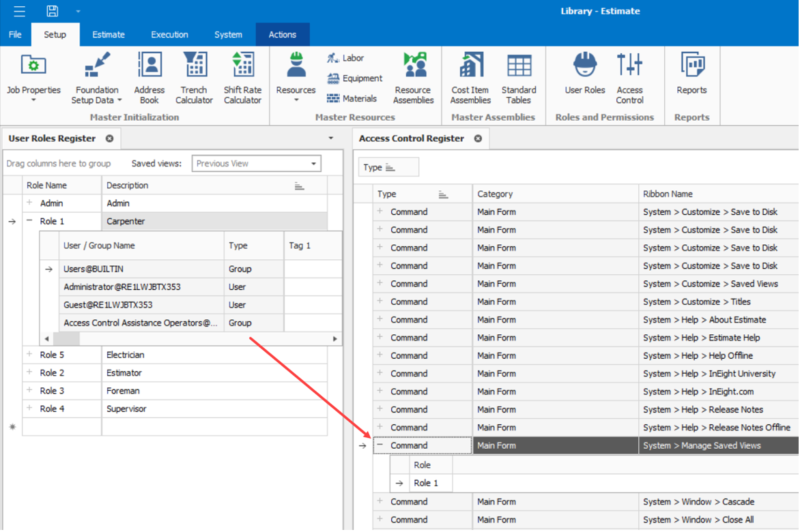The width and height of the screenshot is (800, 532).
Task: Open Standard Tables
Action: tap(519, 77)
